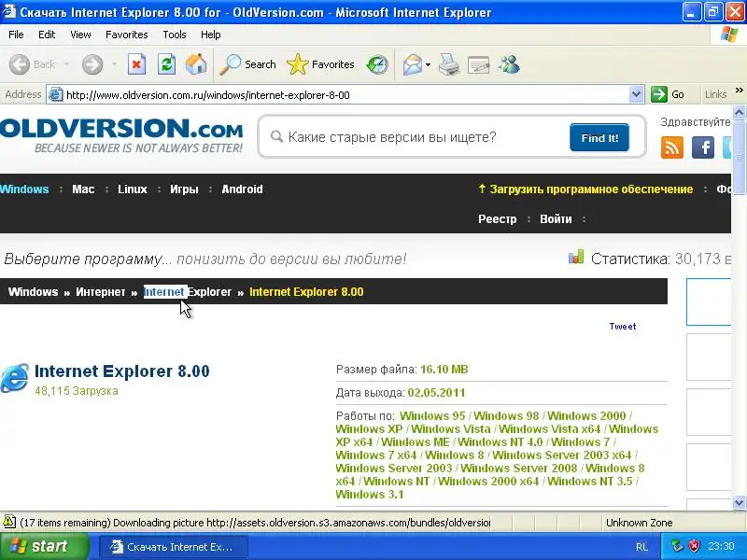Click the orange RSS feed icon
The image size is (747, 560).
(672, 147)
